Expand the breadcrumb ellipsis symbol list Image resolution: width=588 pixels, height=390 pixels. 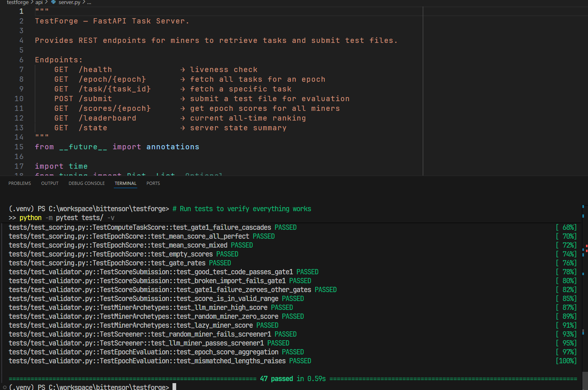coord(89,2)
